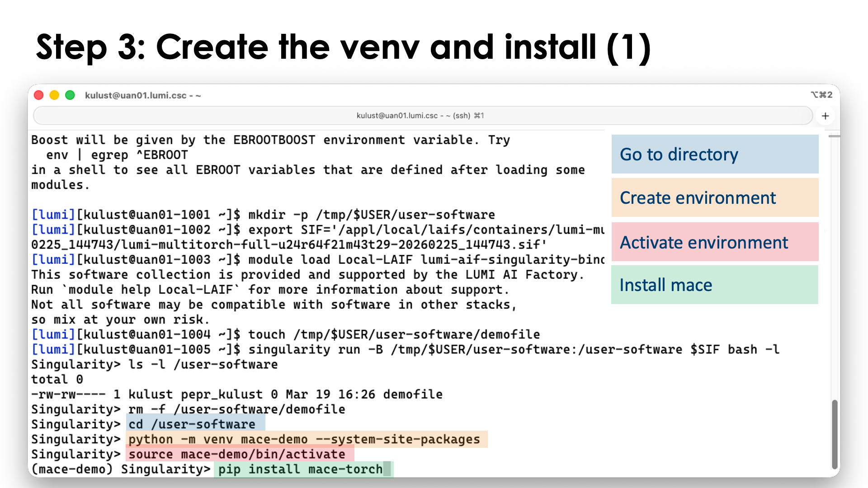Select the pip install mace-torch command
868x488 pixels.
point(299,469)
